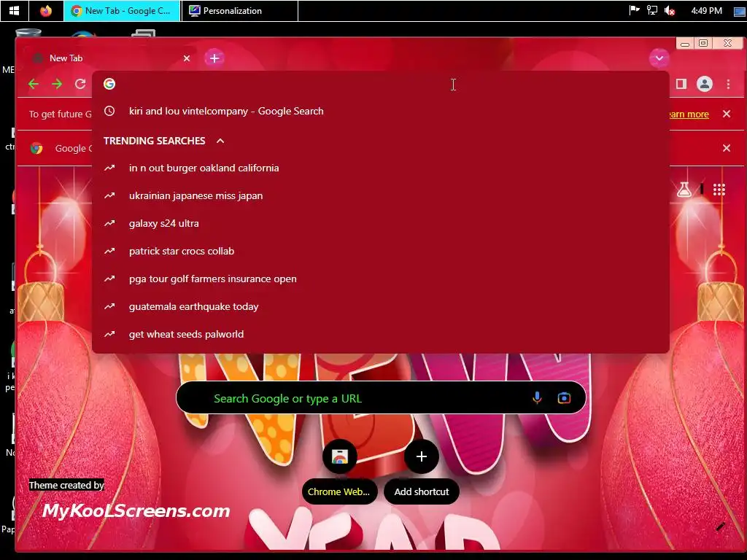This screenshot has height=560, width=747.
Task: Follow the 'Learn more' link in the infobar
Action: [x=689, y=114]
